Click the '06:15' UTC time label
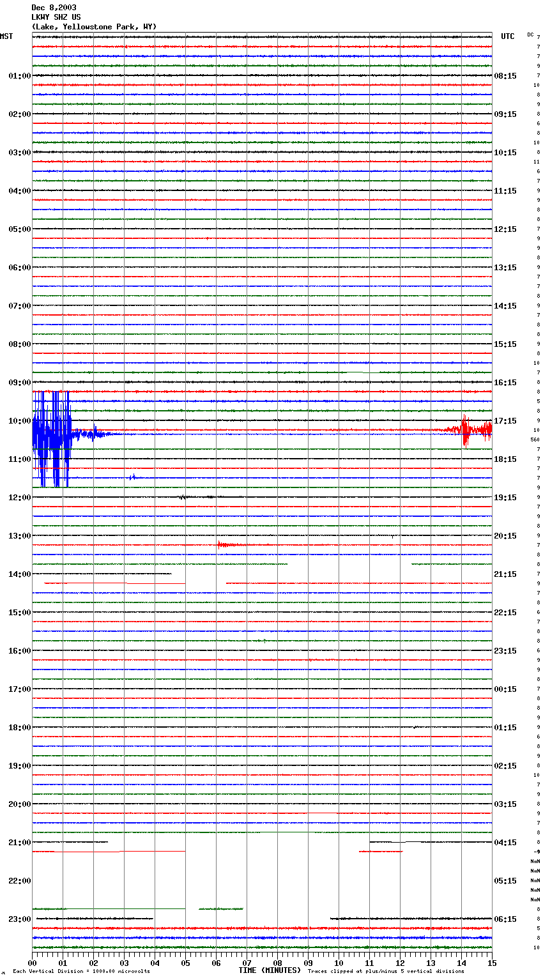 coord(505,919)
